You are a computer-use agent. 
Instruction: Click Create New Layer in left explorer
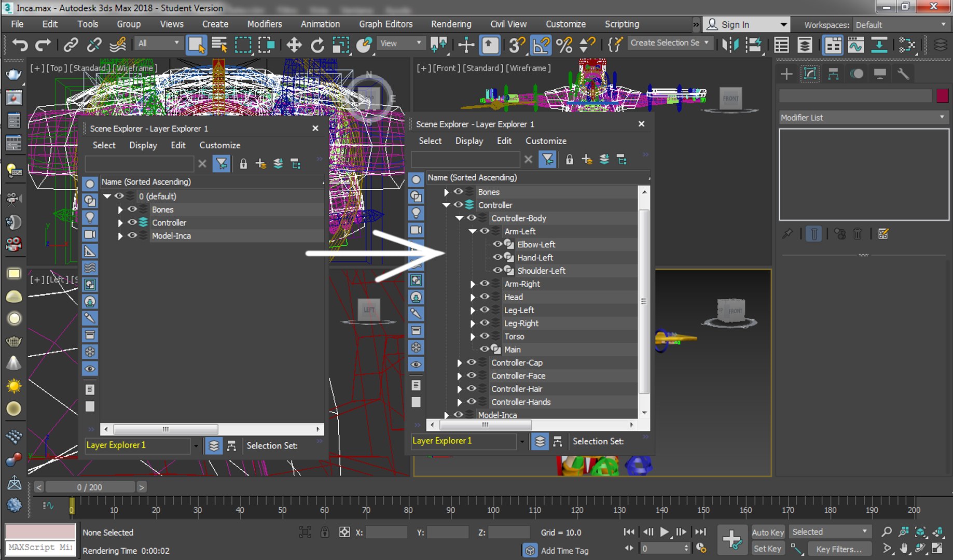pyautogui.click(x=260, y=164)
